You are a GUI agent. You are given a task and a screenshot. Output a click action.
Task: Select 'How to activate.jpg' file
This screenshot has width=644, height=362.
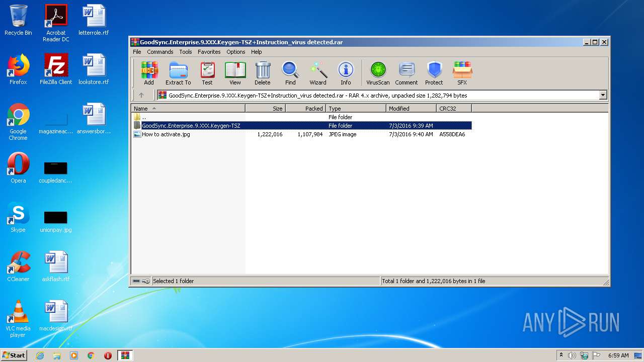point(302,134)
